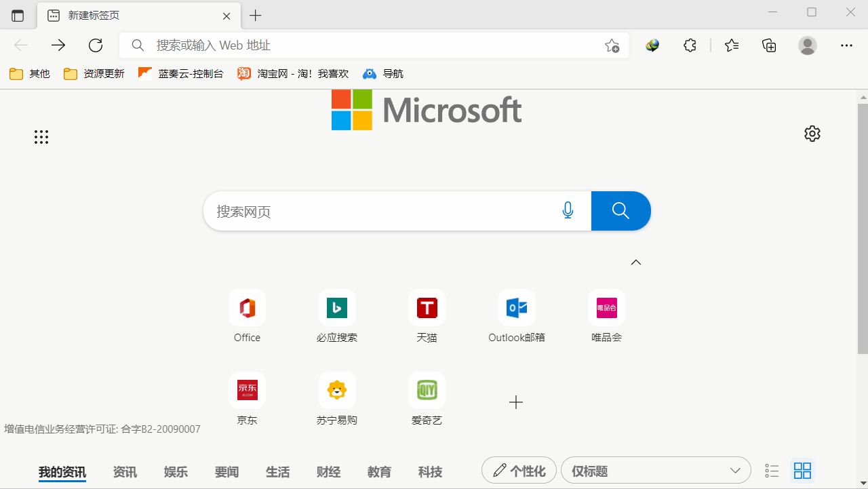Expand the 仅标题 layout dropdown
This screenshot has height=489, width=868.
656,470
